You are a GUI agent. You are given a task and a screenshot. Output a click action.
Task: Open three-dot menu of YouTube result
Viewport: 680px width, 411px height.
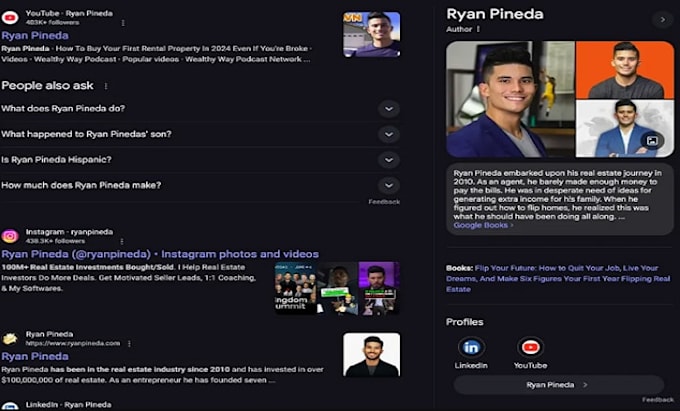point(123,23)
